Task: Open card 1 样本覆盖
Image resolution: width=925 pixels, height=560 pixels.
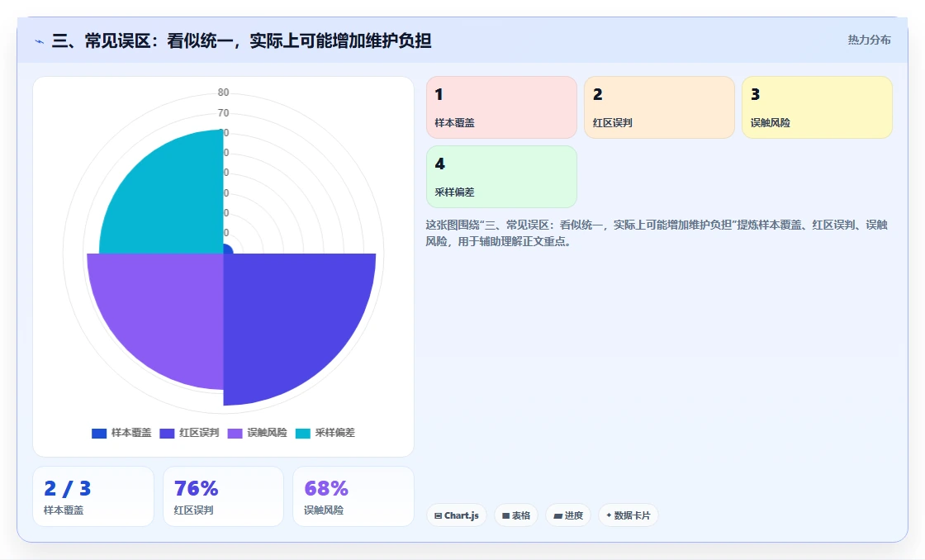Action: coord(501,107)
